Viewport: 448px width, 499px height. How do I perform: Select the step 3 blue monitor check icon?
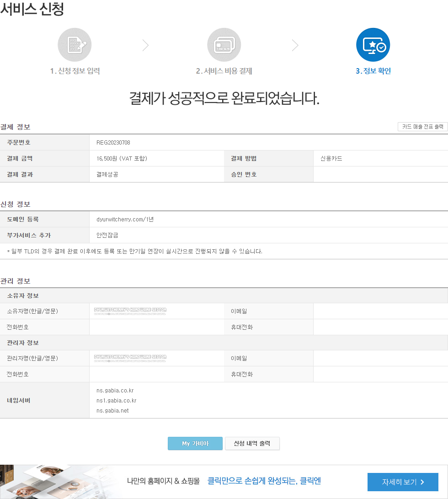coord(373,44)
